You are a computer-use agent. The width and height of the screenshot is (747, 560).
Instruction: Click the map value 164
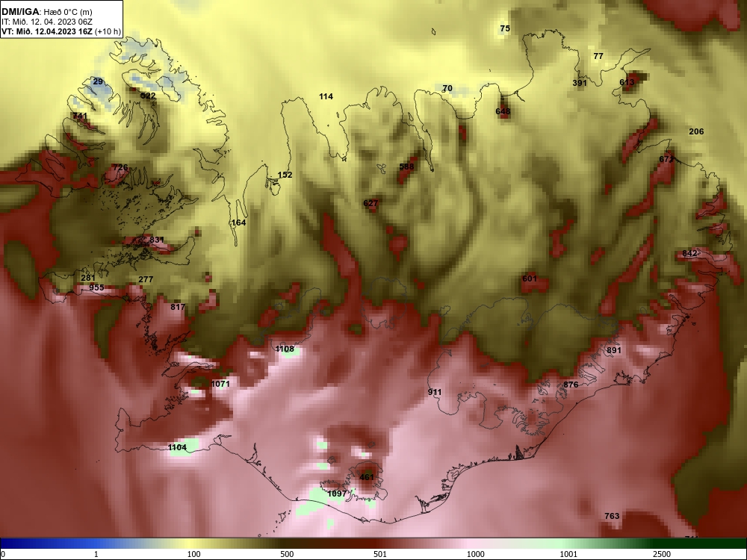coord(239,223)
